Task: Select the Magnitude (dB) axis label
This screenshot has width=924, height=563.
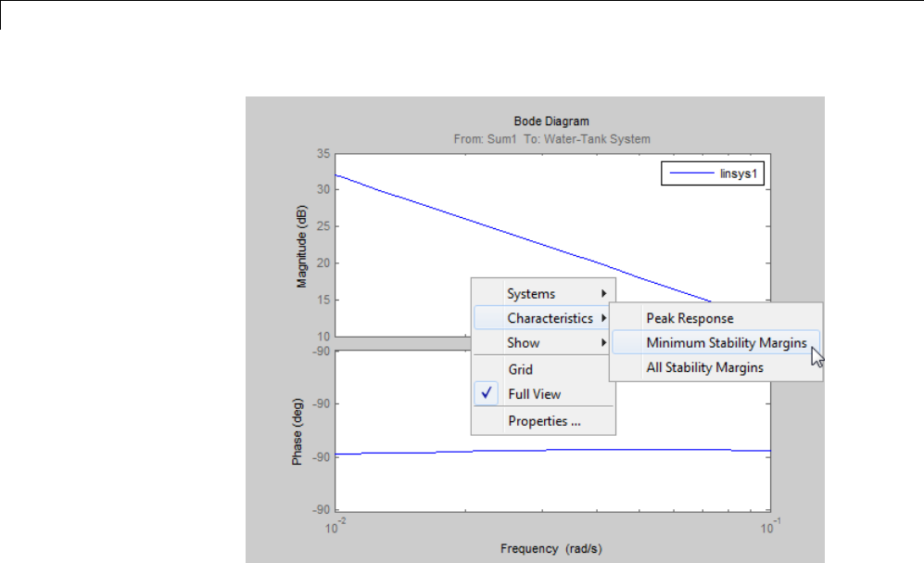Action: pos(302,247)
